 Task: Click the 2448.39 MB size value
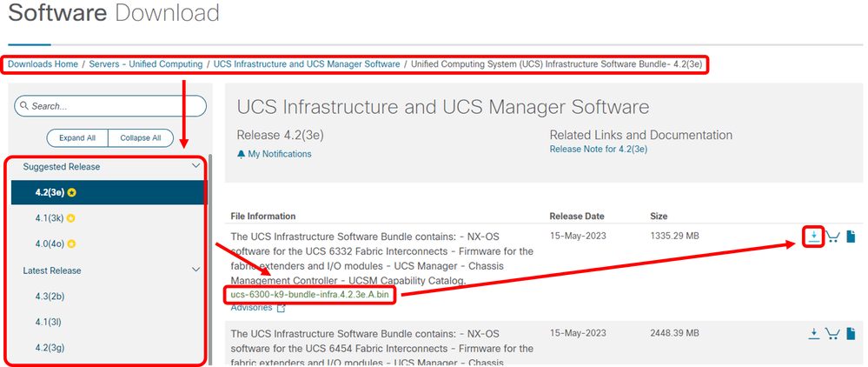coord(675,333)
